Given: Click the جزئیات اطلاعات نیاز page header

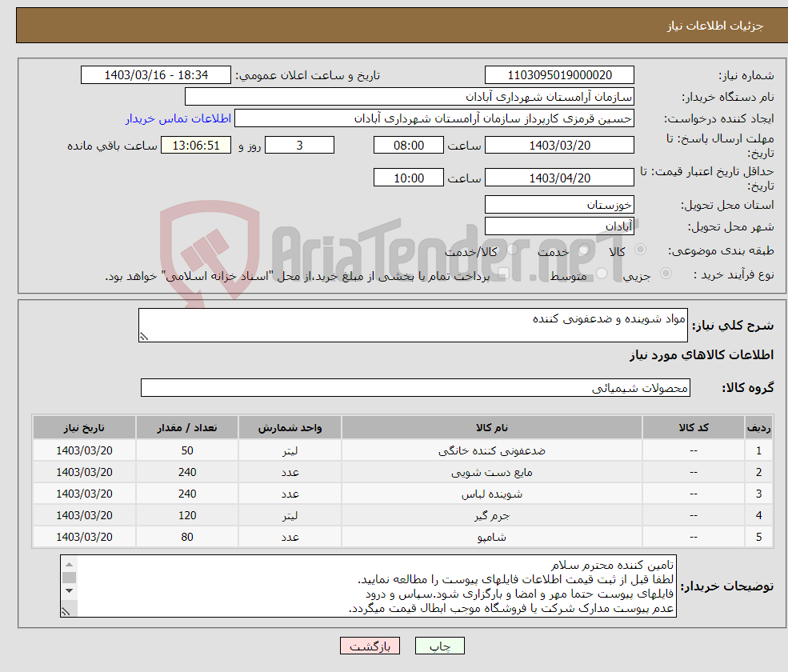Looking at the screenshot, I should click(x=714, y=26).
